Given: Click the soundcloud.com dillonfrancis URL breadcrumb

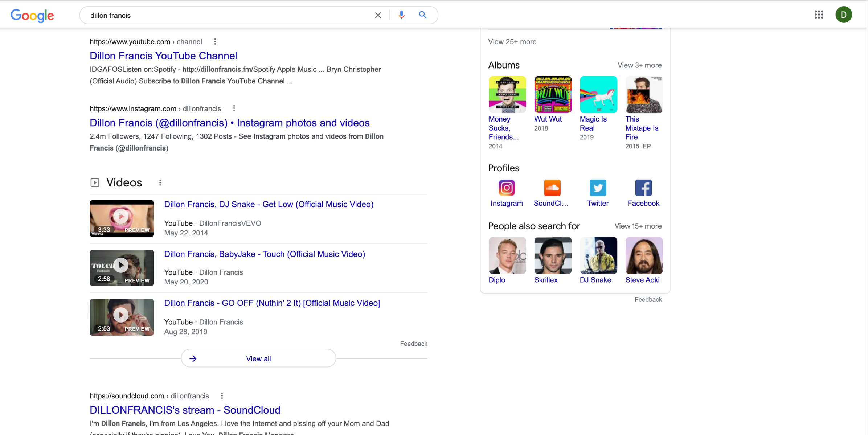Looking at the screenshot, I should pyautogui.click(x=149, y=396).
